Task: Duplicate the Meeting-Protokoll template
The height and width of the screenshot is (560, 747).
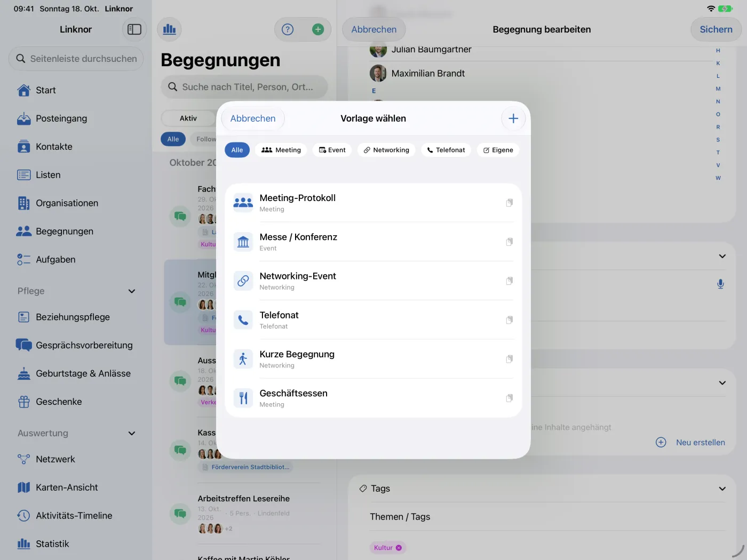Action: pyautogui.click(x=510, y=203)
